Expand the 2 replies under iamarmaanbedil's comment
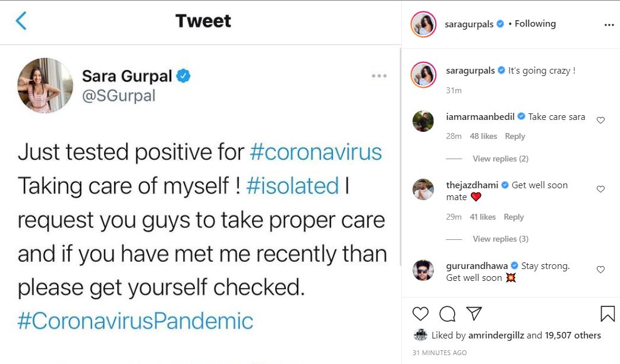Image resolution: width=620 pixels, height=364 pixels. [501, 159]
